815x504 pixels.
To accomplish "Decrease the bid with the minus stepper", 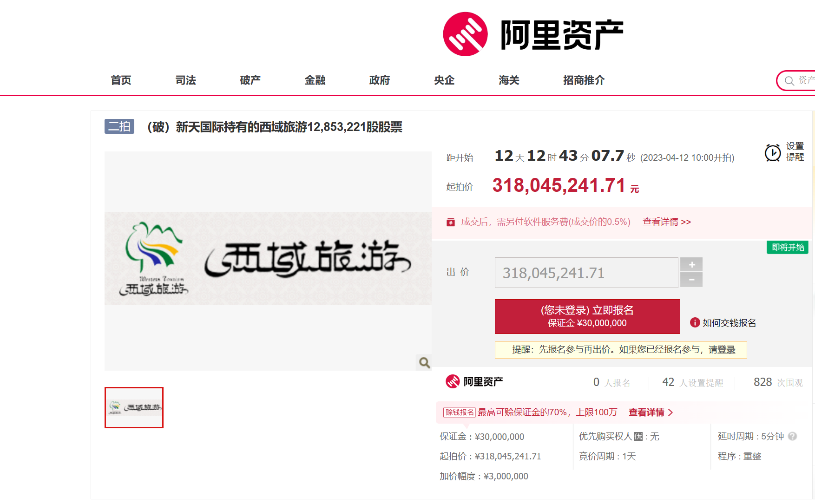I will click(691, 280).
